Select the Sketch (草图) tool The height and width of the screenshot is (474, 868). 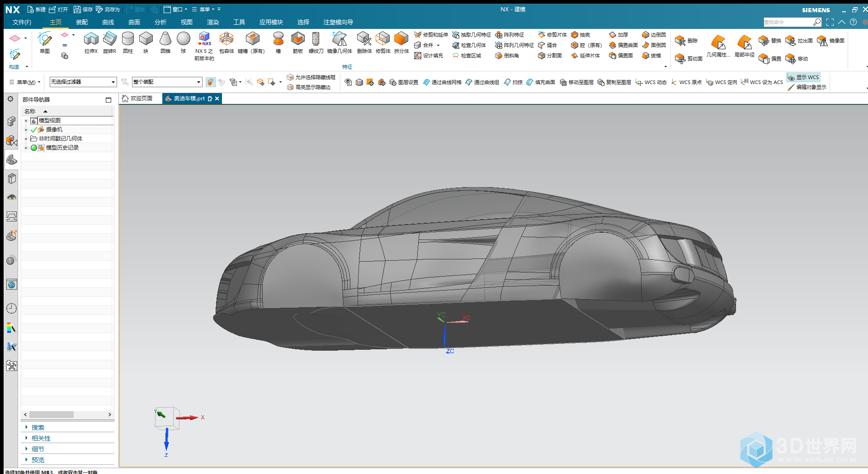[44, 42]
